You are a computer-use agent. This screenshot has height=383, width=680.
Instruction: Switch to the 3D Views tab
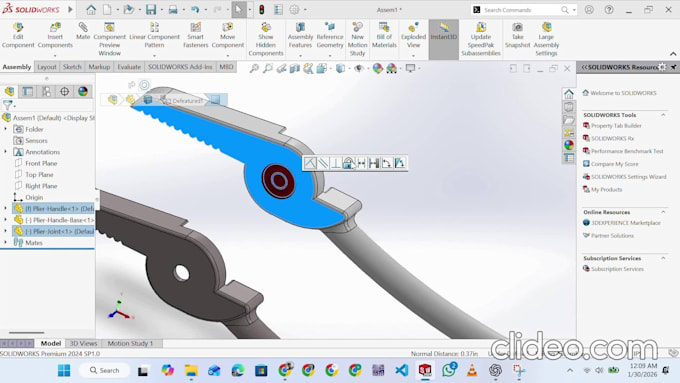tap(83, 343)
